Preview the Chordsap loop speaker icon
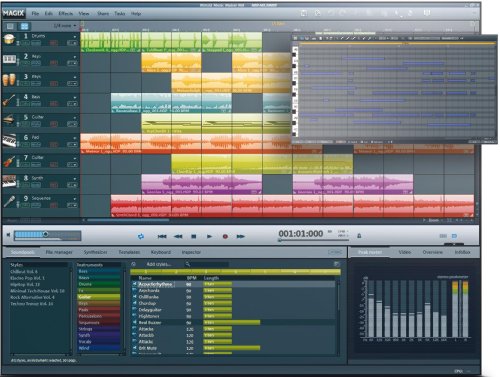 [x=135, y=303]
